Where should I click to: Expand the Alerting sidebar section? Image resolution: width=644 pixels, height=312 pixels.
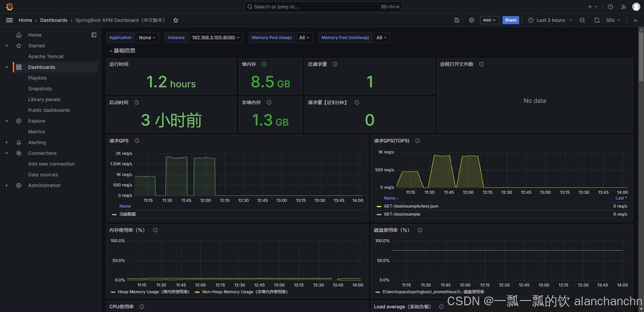coord(7,142)
